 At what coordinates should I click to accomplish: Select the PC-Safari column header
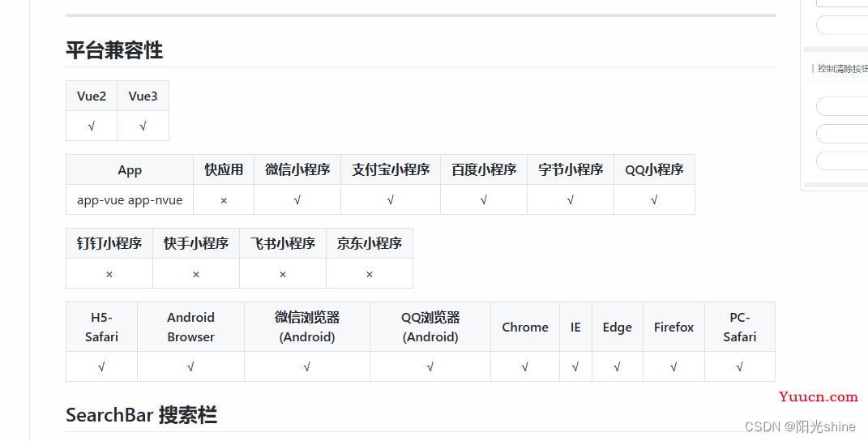coord(740,327)
